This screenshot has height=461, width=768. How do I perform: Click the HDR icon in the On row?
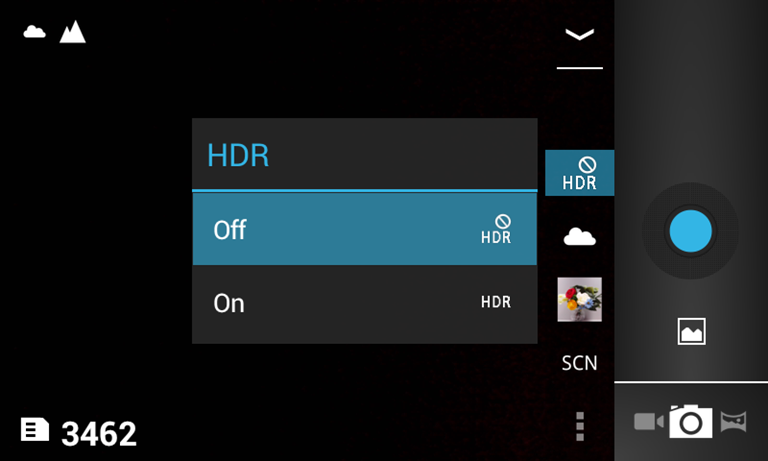point(496,302)
